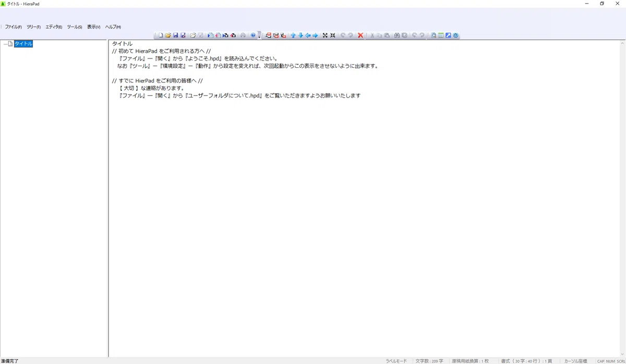Click the 書式 (30字:40行) status entry
626x364 pixels.
tap(526, 361)
